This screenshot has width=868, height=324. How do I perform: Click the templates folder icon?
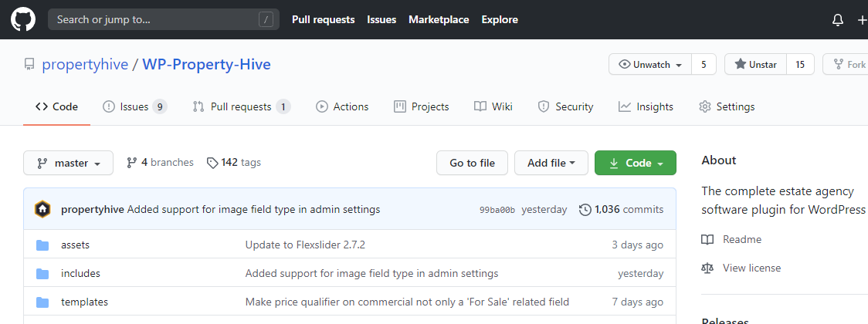point(42,302)
